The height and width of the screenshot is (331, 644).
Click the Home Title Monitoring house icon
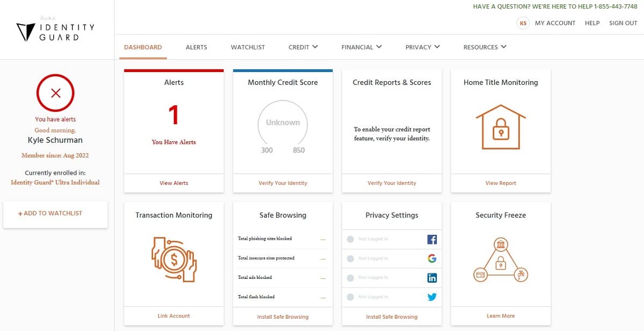point(501,126)
